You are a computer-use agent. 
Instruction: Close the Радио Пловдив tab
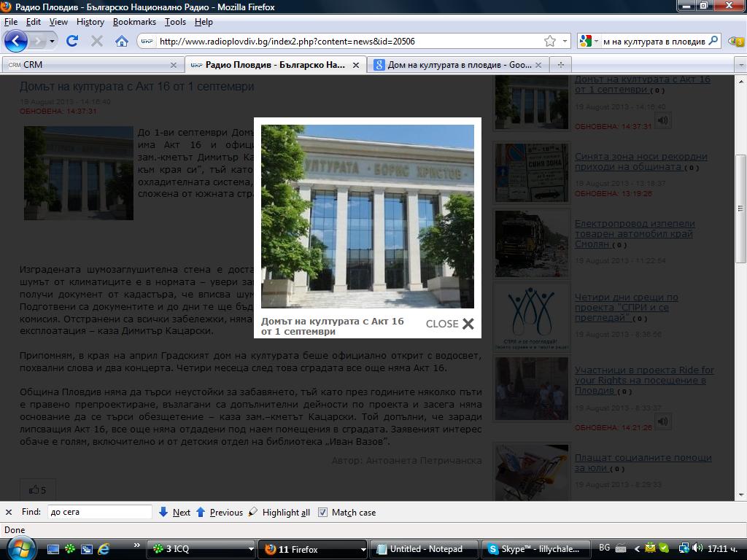356,65
